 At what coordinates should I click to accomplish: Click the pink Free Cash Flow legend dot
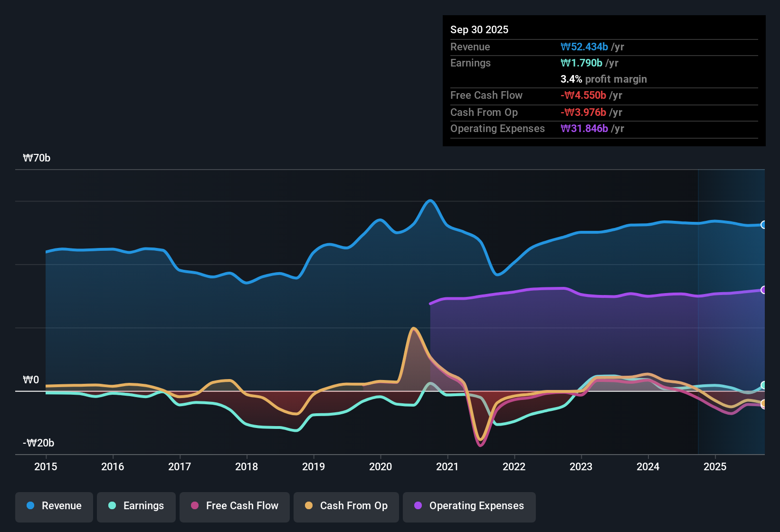point(194,506)
